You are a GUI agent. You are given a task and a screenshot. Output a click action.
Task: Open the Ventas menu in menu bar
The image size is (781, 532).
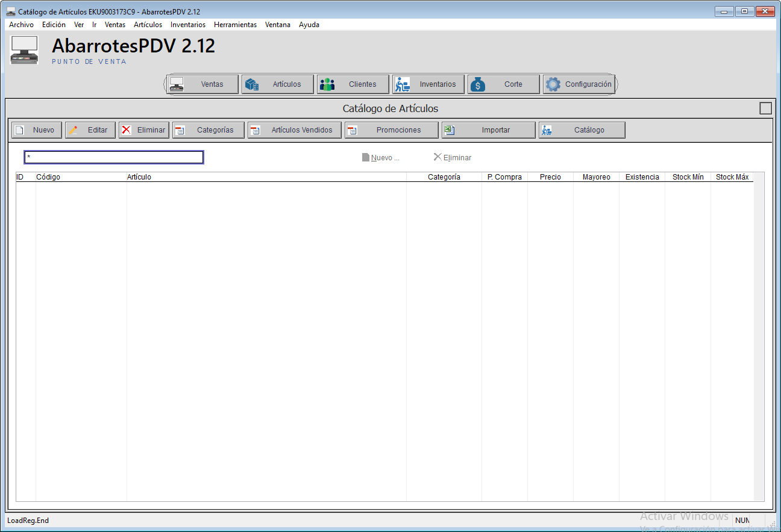pyautogui.click(x=115, y=25)
